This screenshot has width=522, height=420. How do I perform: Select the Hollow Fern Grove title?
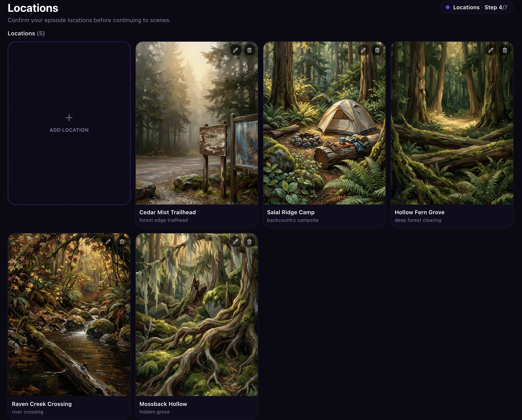[x=419, y=212]
